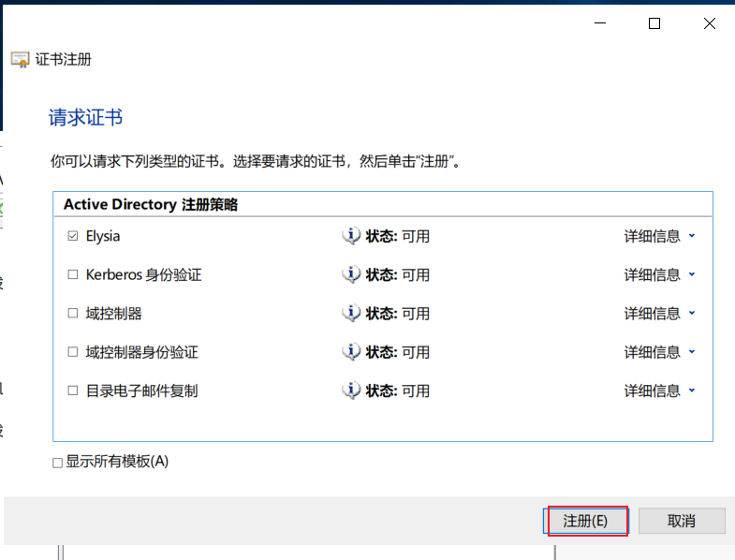Check the Kerberos 身份验证 template box

click(73, 274)
